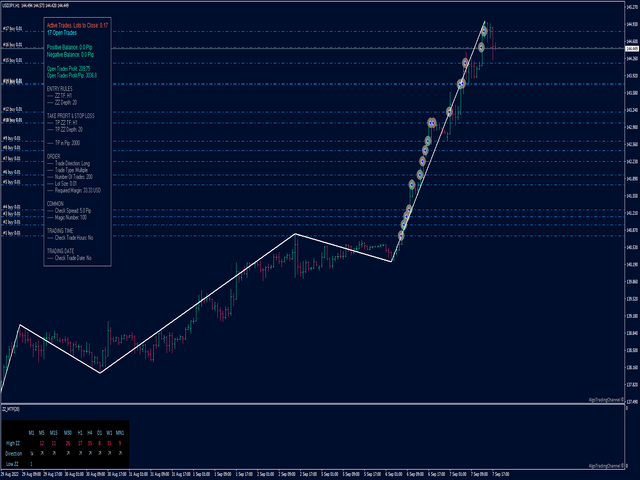
Task: Click the up direction arrow under H4
Action: [90, 453]
